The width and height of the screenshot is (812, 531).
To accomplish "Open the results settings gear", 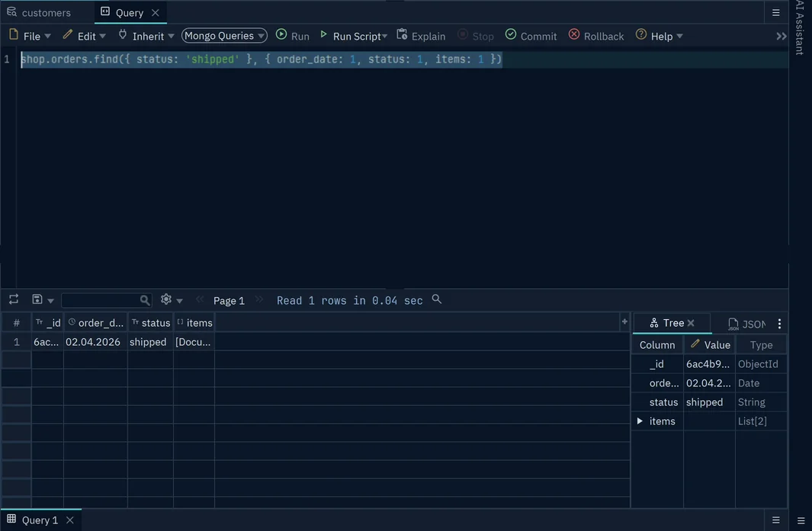I will pos(165,299).
